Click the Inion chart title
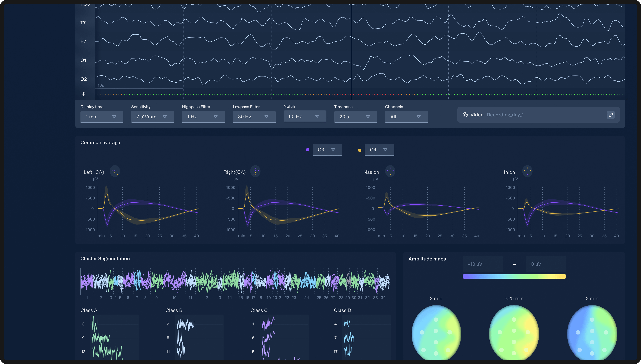The width and height of the screenshot is (641, 364). coord(509,172)
